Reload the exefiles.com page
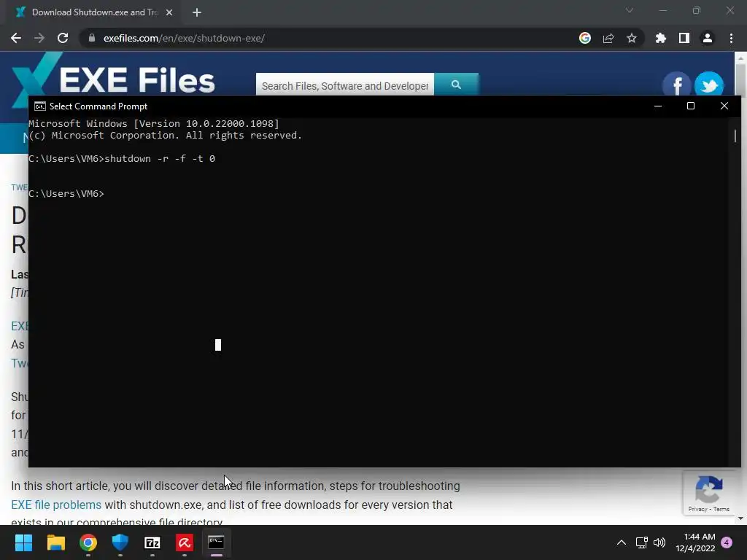 tap(63, 38)
